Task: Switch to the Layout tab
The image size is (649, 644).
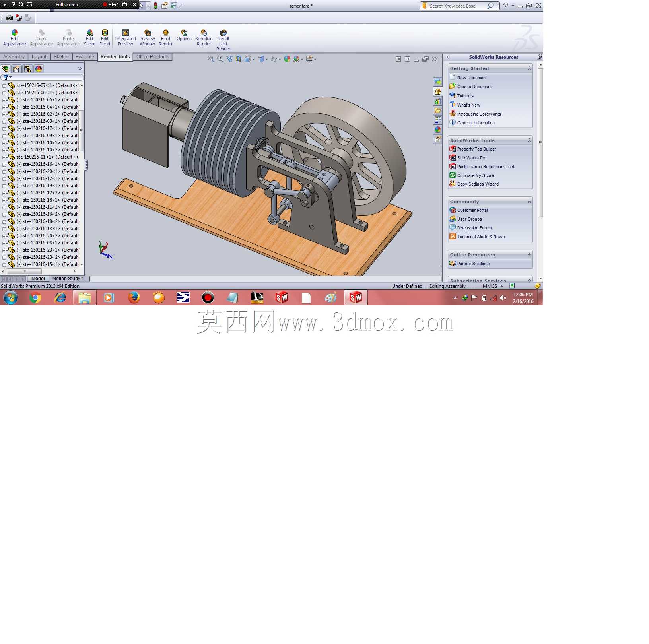Action: [39, 57]
